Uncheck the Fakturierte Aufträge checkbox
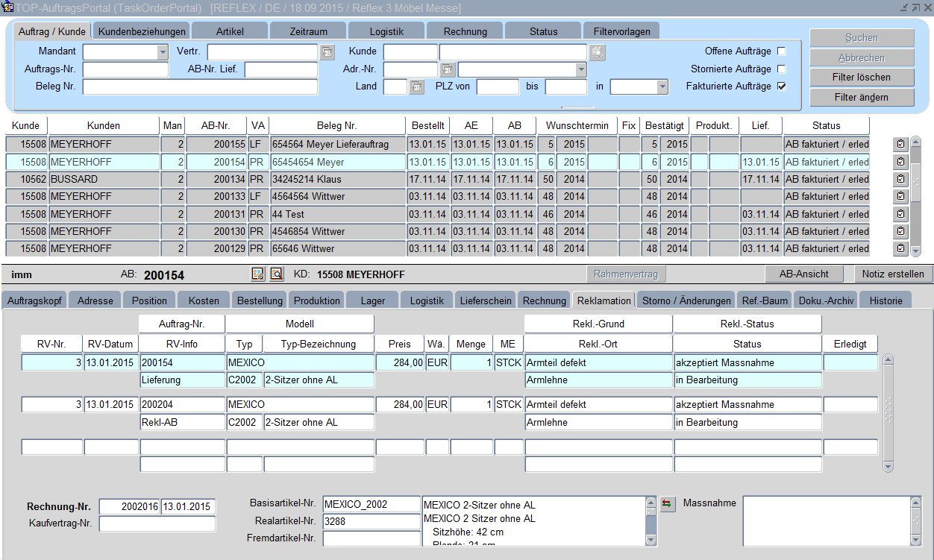Image resolution: width=934 pixels, height=560 pixels. pyautogui.click(x=782, y=86)
